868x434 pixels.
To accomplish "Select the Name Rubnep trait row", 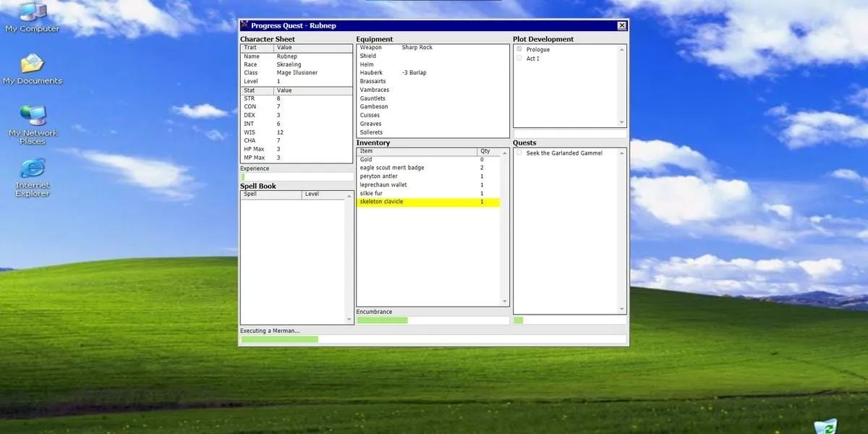I will tap(297, 56).
